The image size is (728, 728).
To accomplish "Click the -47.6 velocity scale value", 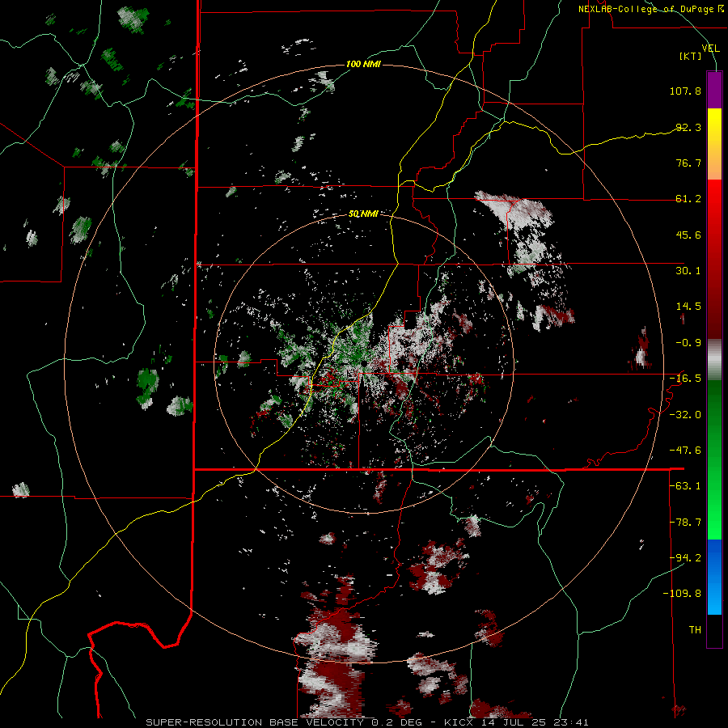I will point(685,451).
